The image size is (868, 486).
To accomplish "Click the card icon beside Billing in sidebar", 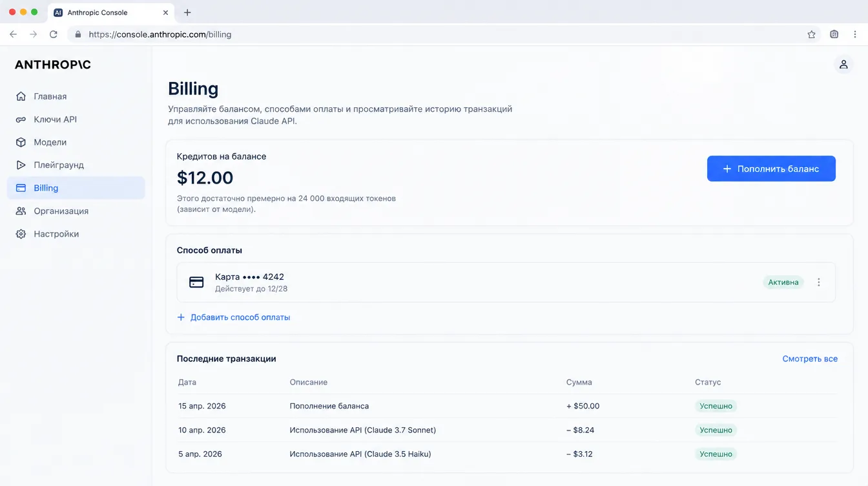I will [x=21, y=188].
